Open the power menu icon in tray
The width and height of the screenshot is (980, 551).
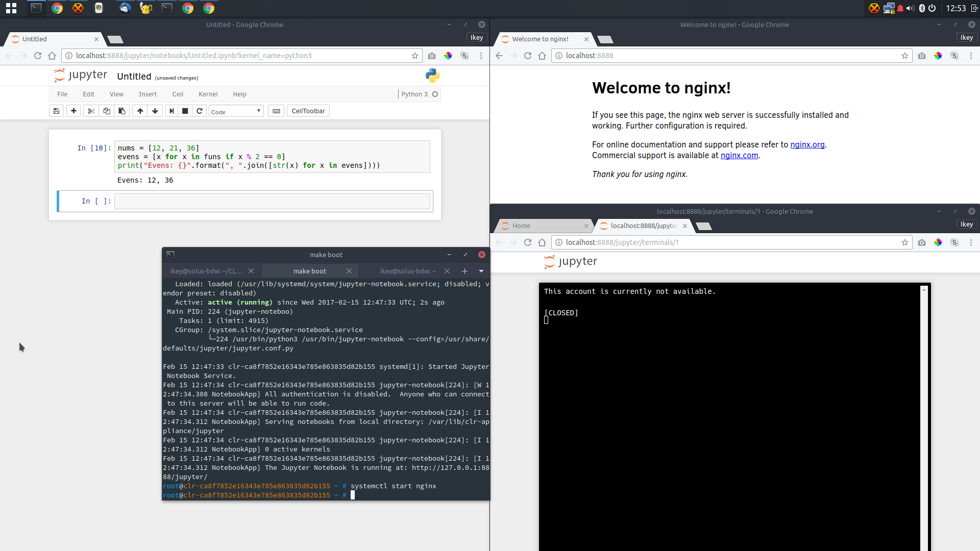click(x=932, y=8)
